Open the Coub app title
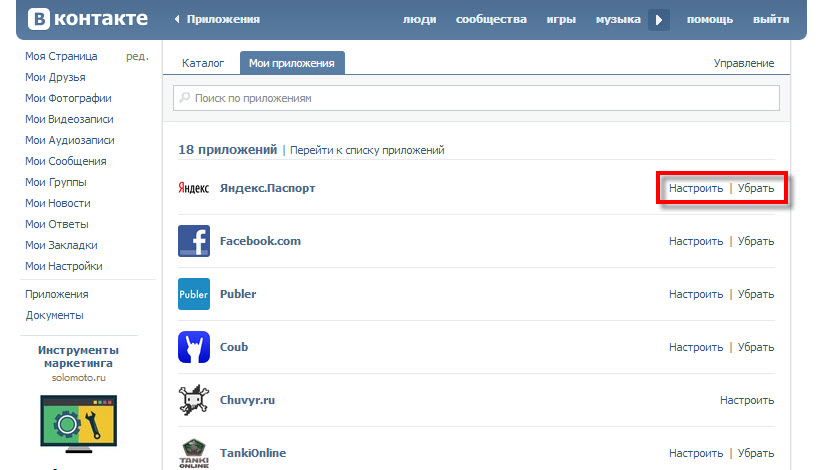 [x=234, y=347]
